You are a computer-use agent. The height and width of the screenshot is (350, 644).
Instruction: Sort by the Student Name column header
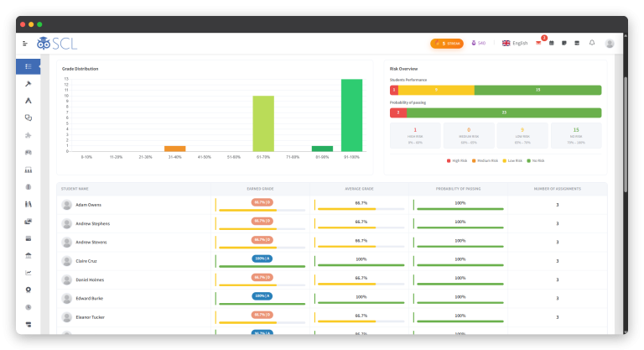click(x=75, y=189)
